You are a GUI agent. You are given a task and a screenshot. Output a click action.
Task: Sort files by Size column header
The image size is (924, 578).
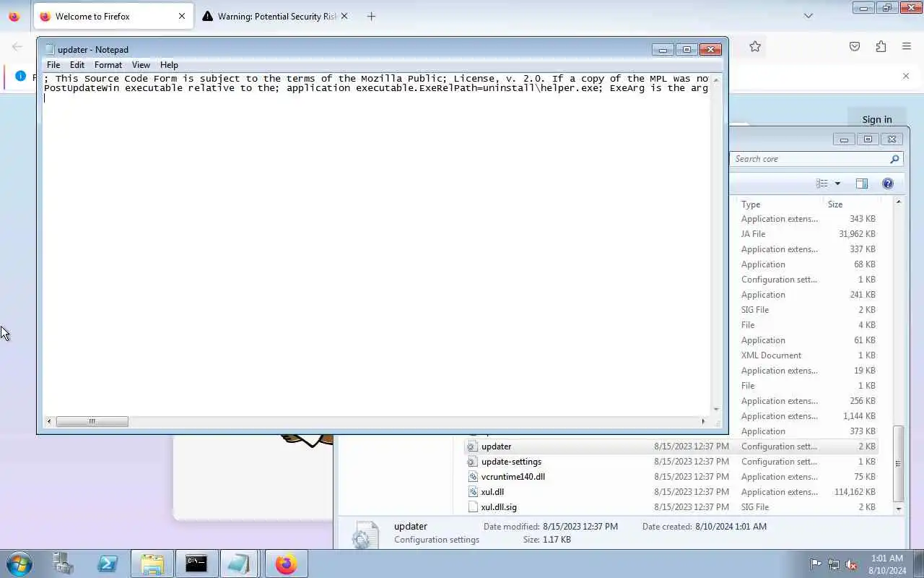[851, 204]
